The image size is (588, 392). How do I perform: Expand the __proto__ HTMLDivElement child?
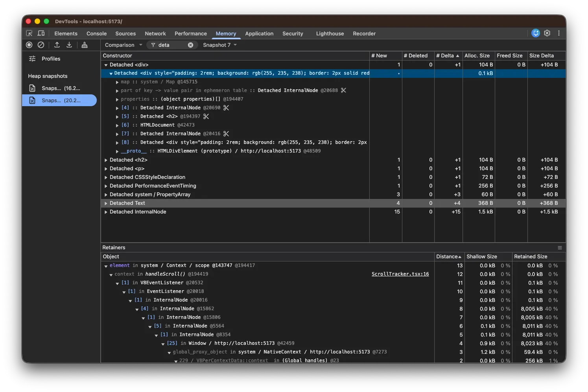[117, 151]
